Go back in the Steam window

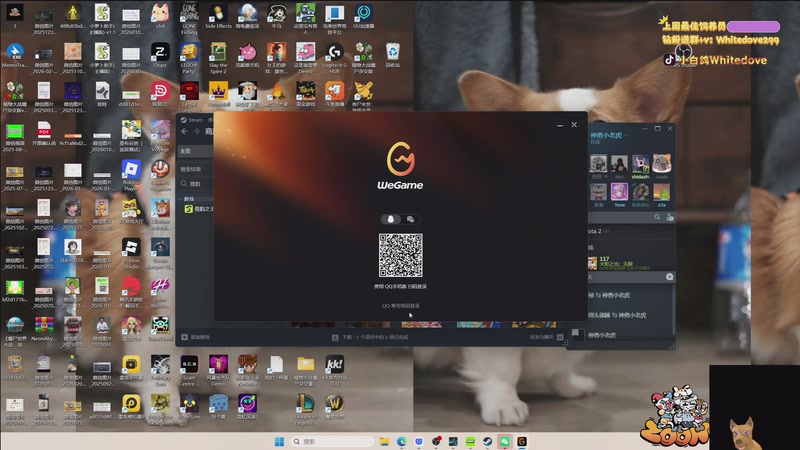pos(185,132)
